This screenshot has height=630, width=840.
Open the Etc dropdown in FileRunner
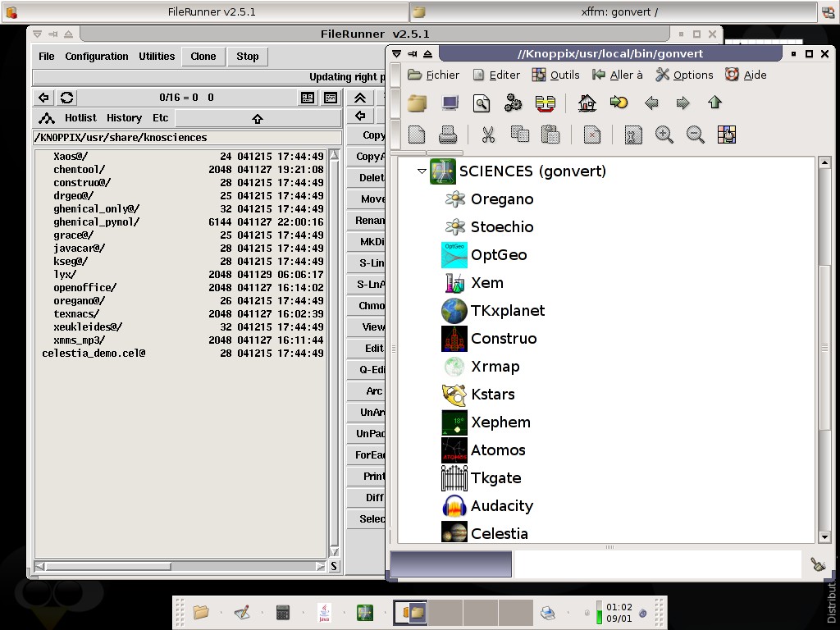pos(160,118)
